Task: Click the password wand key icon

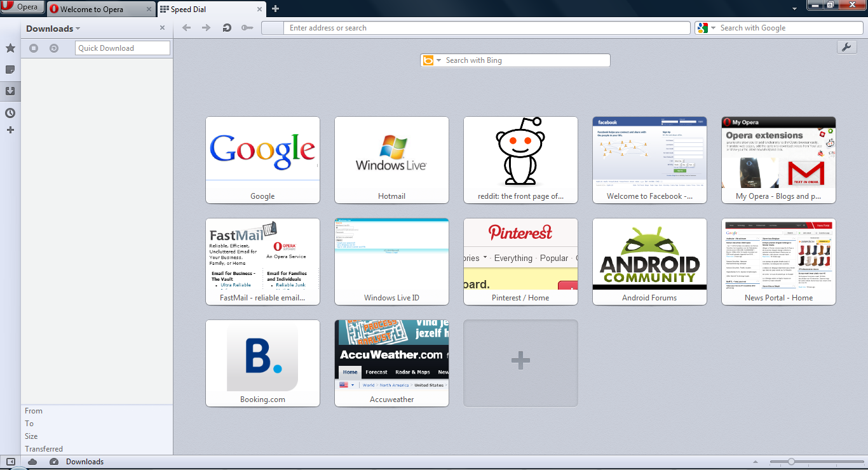Action: click(248, 28)
